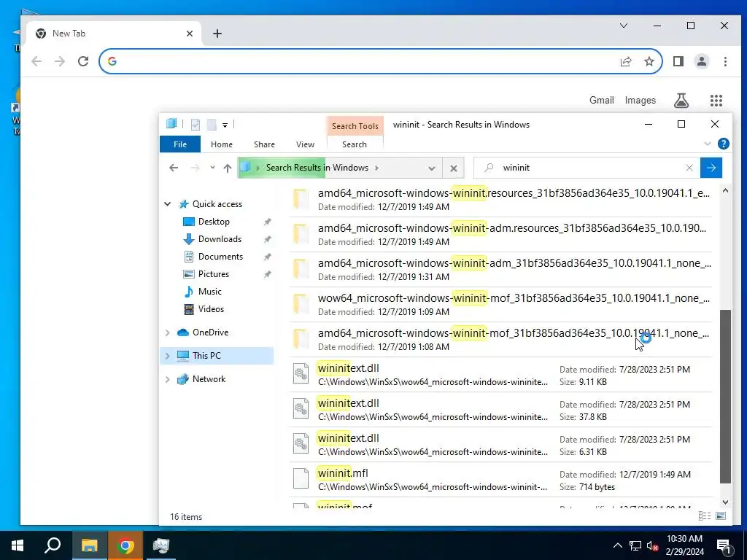Click the wininit search box
Screen dimensions: 747x560
[x=586, y=168]
